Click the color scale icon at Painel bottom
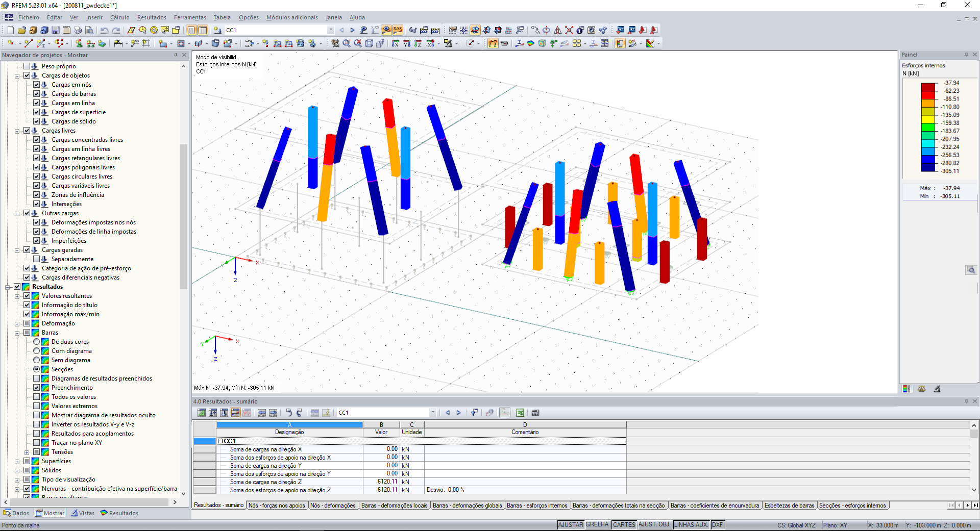Viewport: 980px width, 531px height. pos(906,389)
